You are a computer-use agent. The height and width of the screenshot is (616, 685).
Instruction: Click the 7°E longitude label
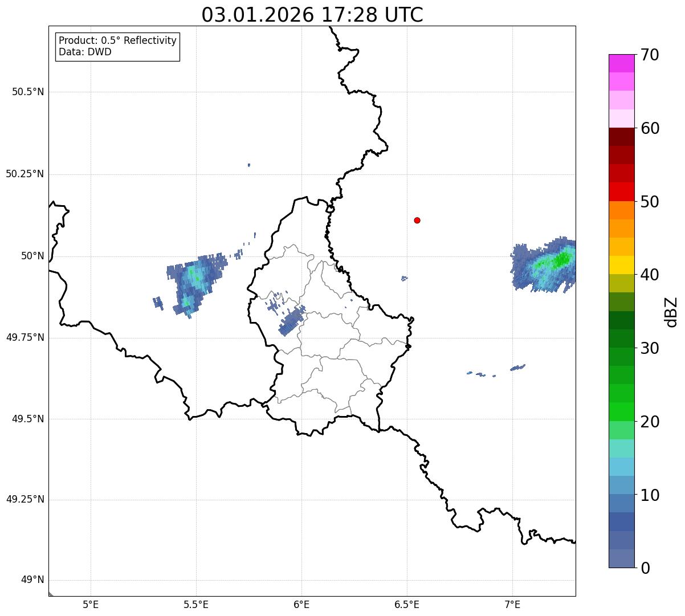pos(512,604)
